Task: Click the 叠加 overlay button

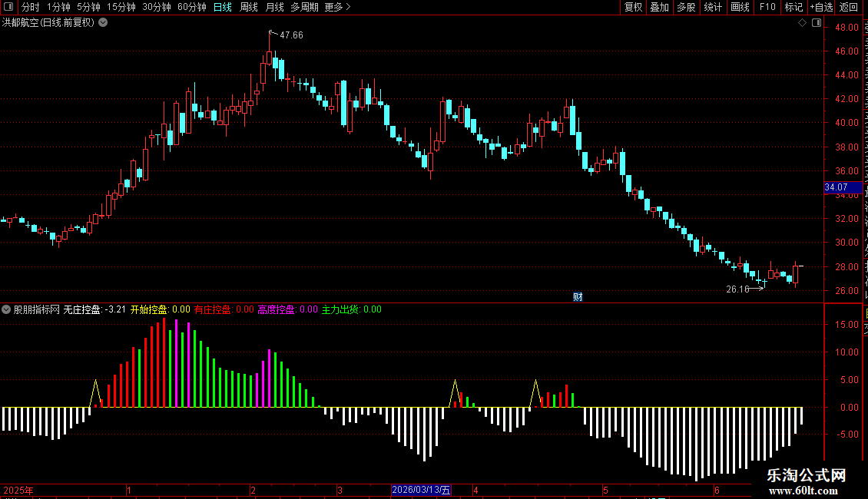Action: 659,7
